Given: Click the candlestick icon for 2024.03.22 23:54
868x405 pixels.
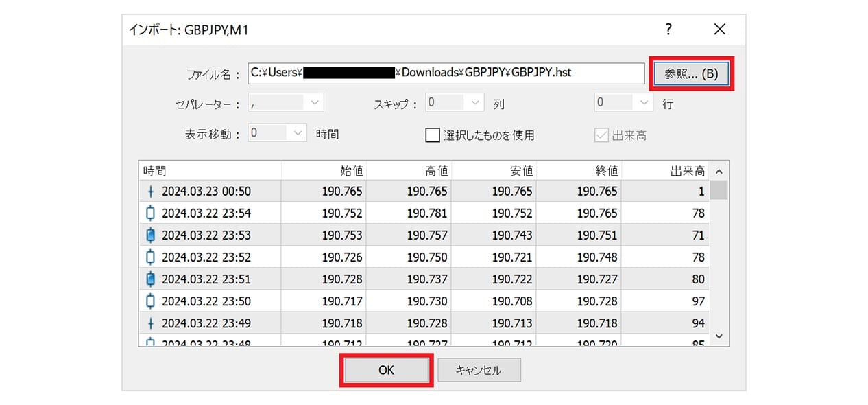Looking at the screenshot, I should pyautogui.click(x=151, y=213).
